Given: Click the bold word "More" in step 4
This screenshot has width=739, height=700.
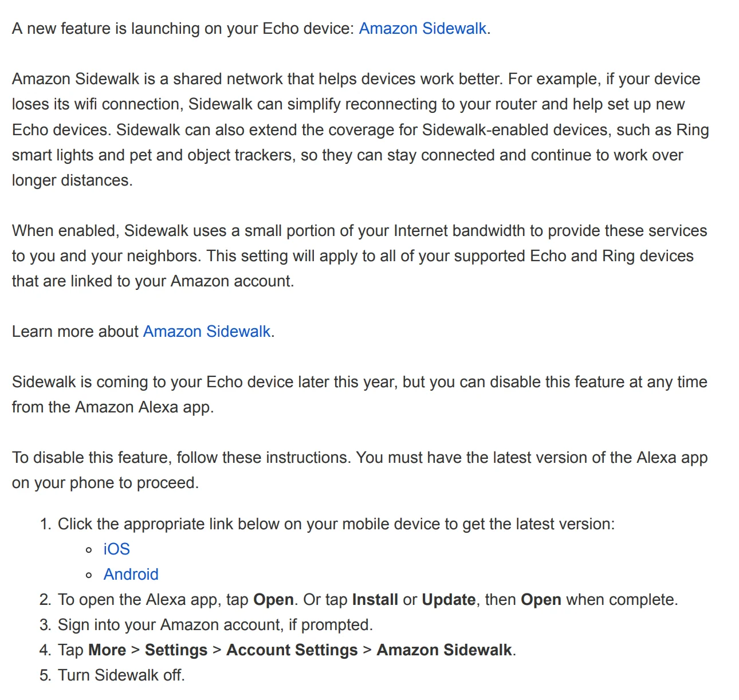Looking at the screenshot, I should [107, 650].
